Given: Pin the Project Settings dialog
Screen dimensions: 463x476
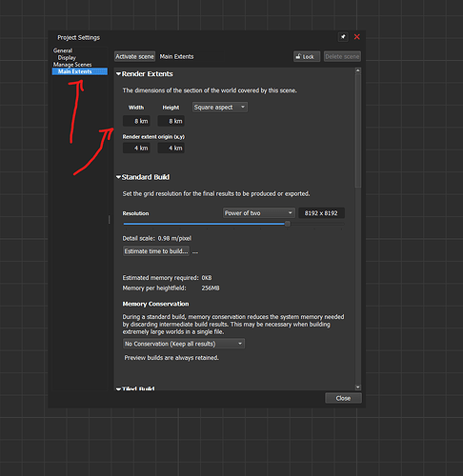Looking at the screenshot, I should 343,37.
